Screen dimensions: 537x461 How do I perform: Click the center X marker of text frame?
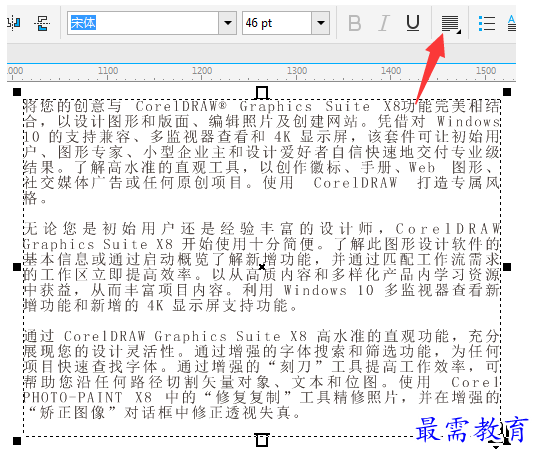(x=262, y=266)
